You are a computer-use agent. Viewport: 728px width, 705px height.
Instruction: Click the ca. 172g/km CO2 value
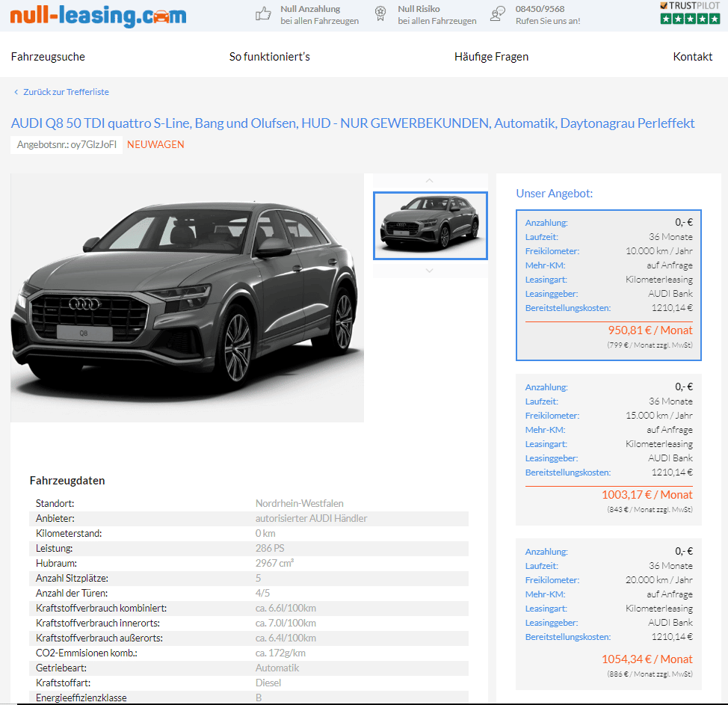click(x=280, y=653)
